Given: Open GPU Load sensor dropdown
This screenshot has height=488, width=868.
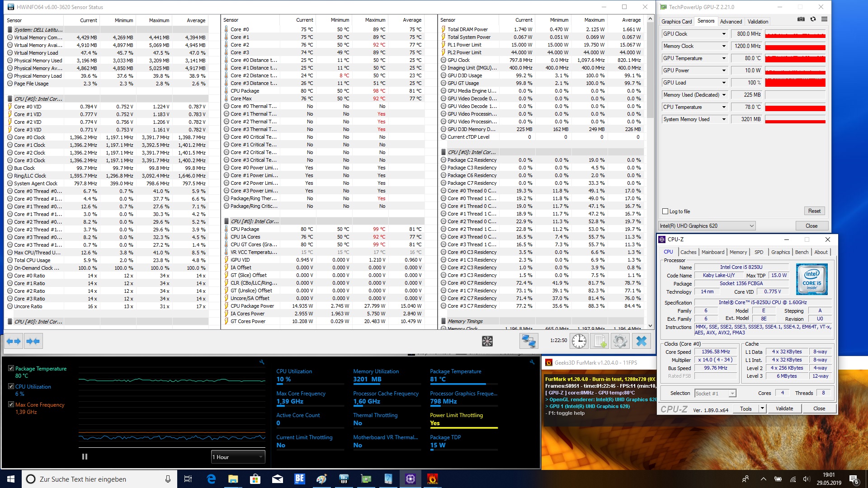Looking at the screenshot, I should point(724,83).
